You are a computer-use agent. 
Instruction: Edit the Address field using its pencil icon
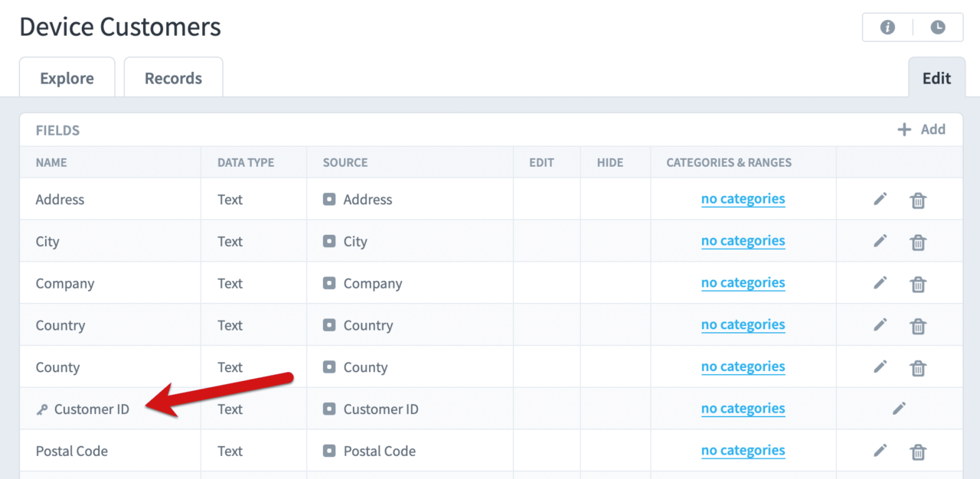(x=880, y=199)
